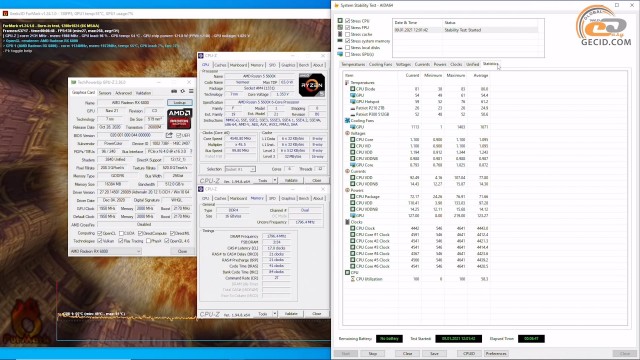Click AIDA64 title bar app icon
640x360 pixels.
[x=337, y=5]
